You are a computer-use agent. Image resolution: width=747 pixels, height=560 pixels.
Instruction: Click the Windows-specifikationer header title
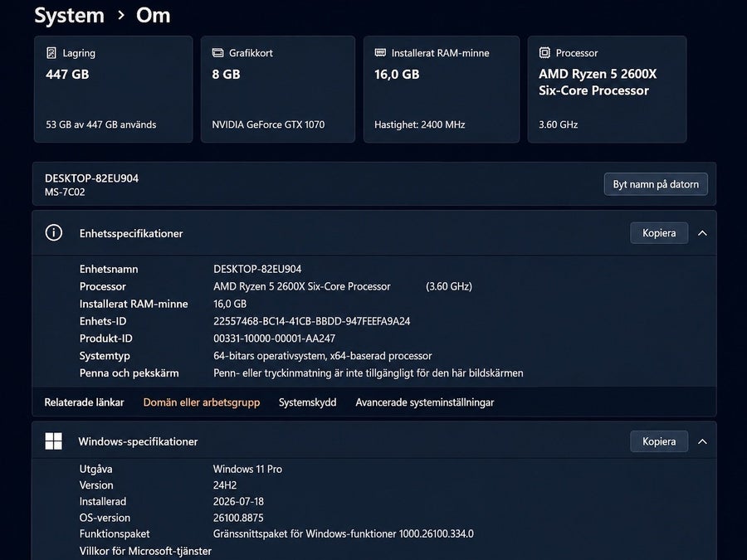pos(138,441)
